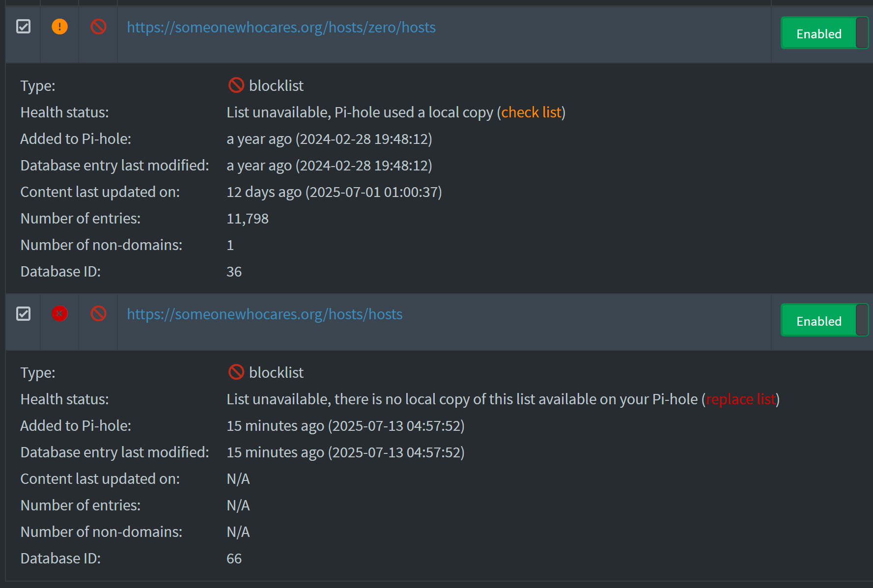873x588 pixels.
Task: Click blocklist icon beside Type in second details
Action: pos(236,372)
